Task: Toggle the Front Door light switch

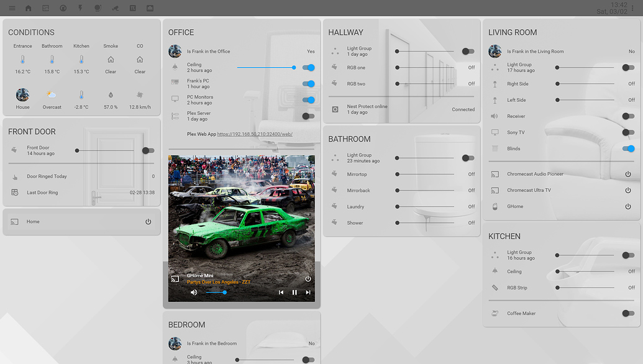Action: [148, 150]
